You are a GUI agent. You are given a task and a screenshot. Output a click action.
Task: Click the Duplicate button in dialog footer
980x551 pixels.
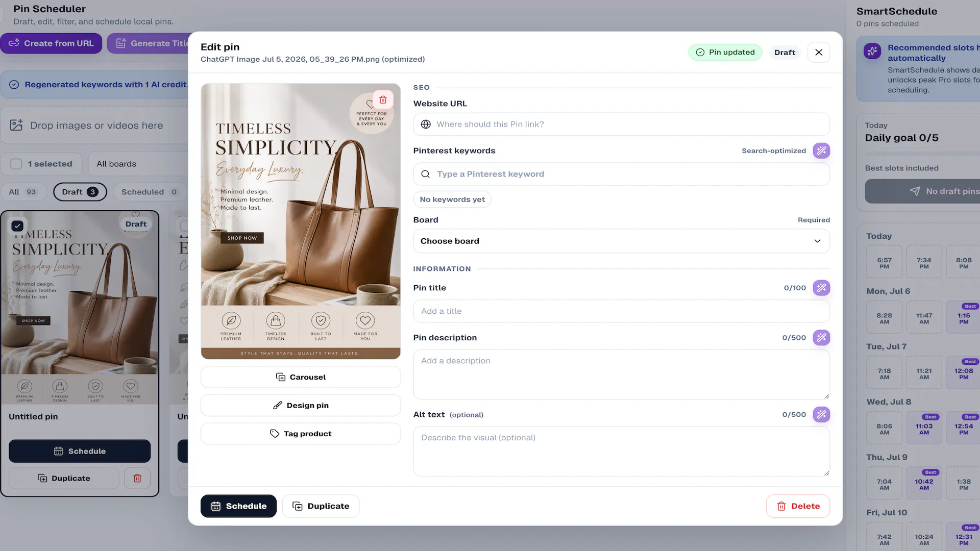[321, 506]
